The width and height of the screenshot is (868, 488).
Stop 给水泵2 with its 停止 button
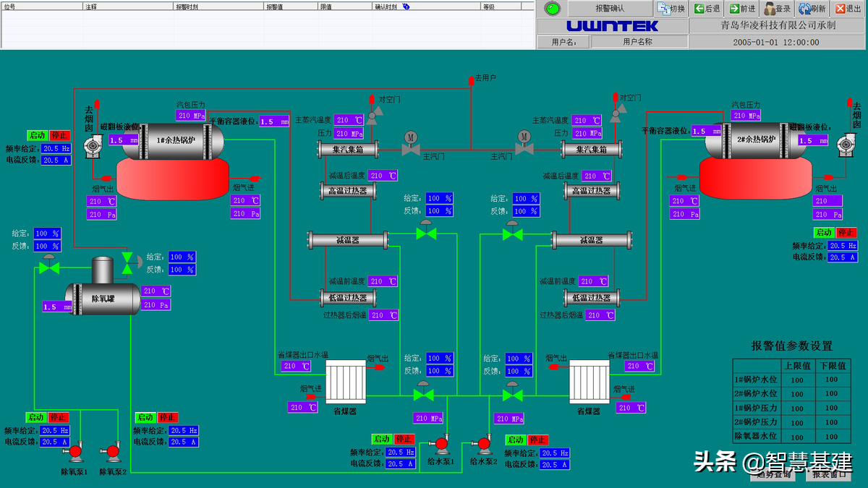[x=537, y=440]
